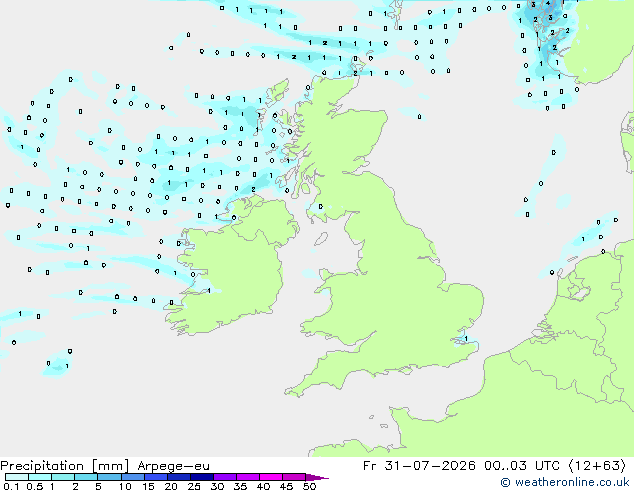
Task: Click the forecast date 'Fr 31-07-2026'
Action: [419, 466]
